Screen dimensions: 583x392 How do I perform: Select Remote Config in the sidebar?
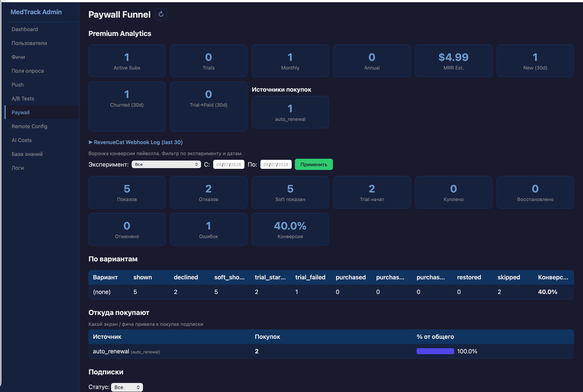pos(29,126)
